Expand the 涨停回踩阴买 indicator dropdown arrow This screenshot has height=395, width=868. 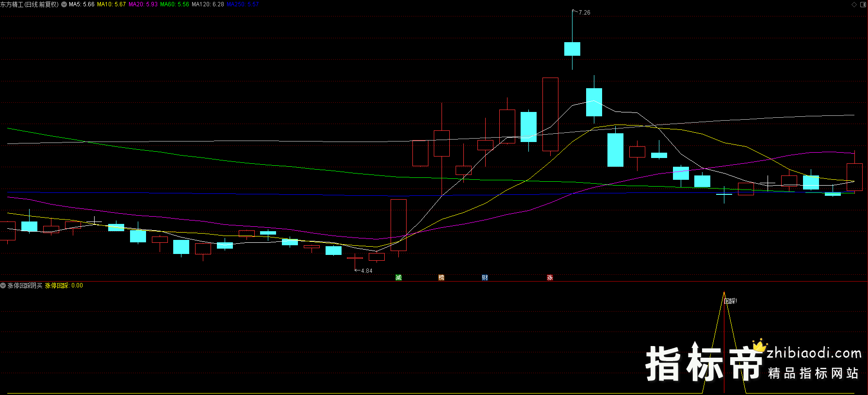(3, 285)
